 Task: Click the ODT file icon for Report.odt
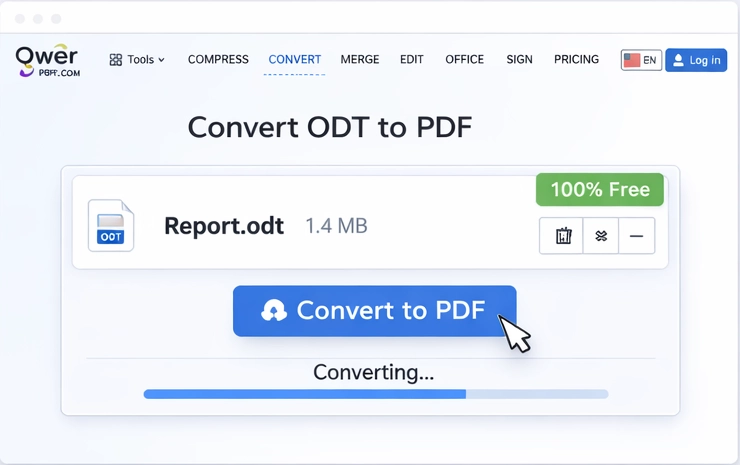(x=111, y=226)
